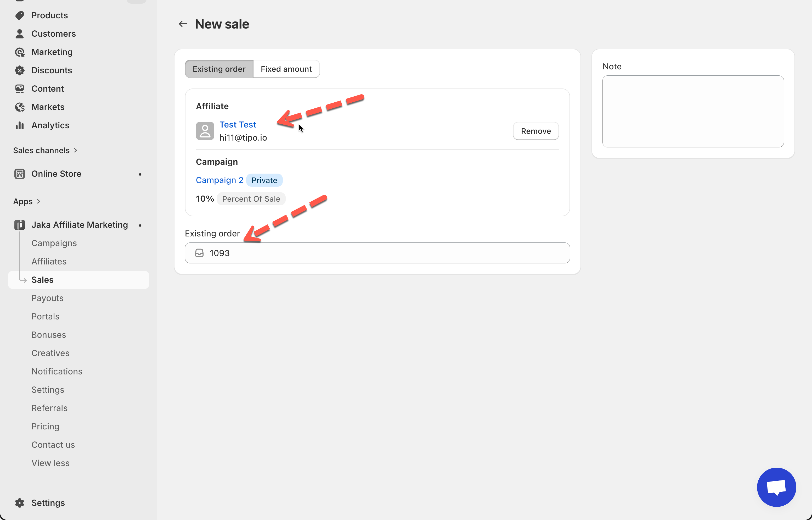
Task: Open Settings gear at sidebar bottom
Action: pos(20,503)
